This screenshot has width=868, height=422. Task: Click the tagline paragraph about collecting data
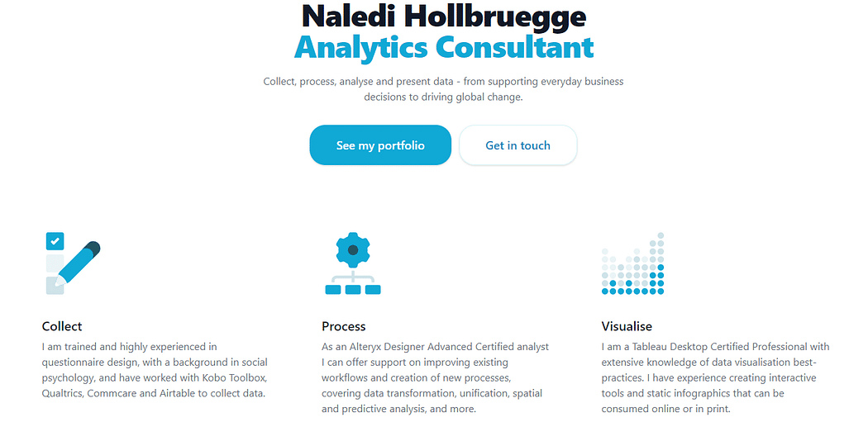[x=443, y=89]
